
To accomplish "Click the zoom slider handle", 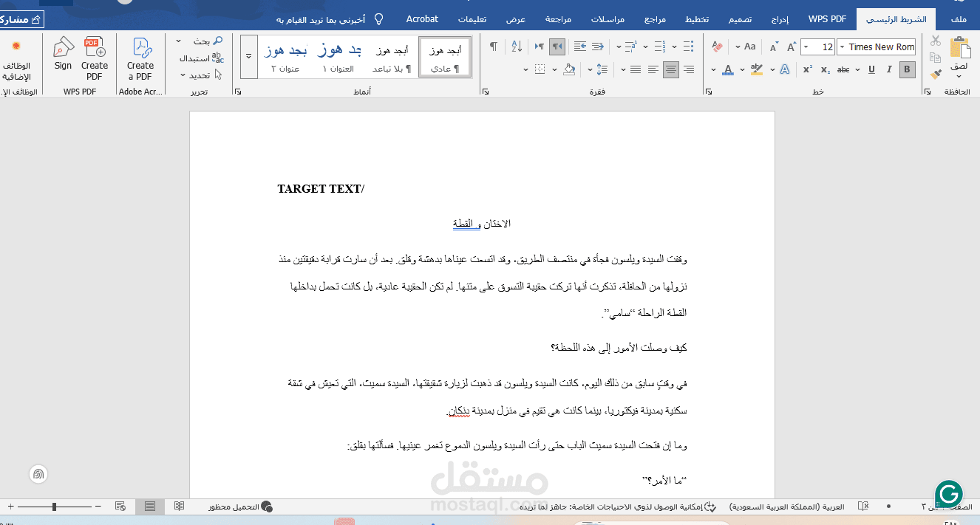I will pyautogui.click(x=54, y=507).
